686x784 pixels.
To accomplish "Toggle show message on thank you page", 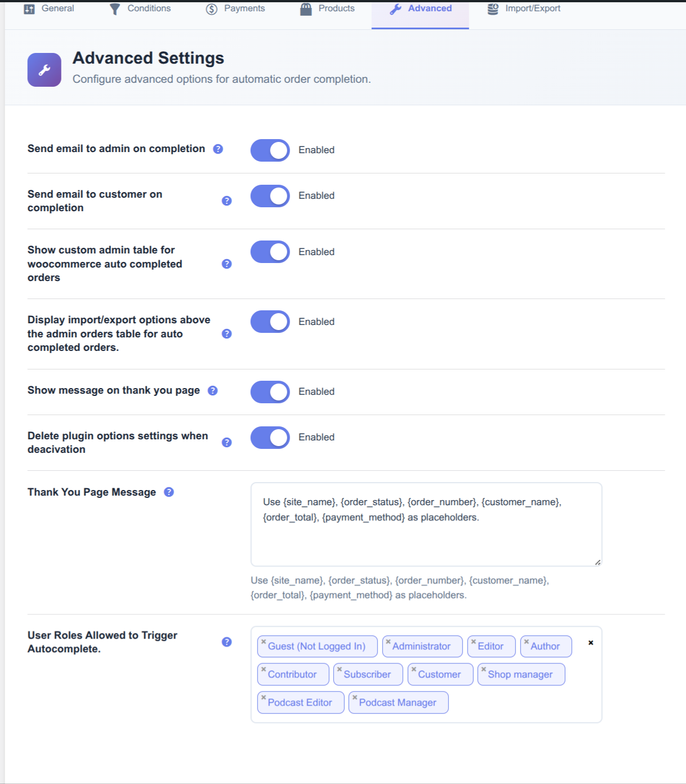I will 270,392.
